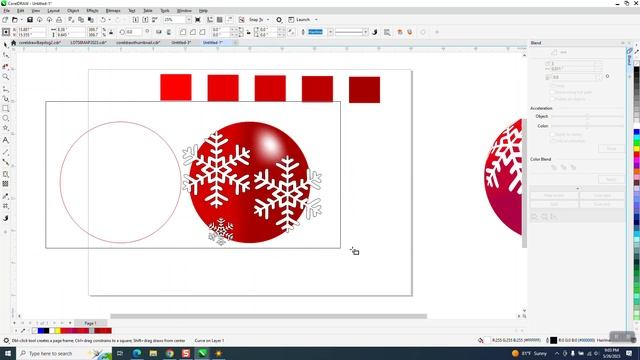Viewport: 640px width, 360px height.
Task: Click the horizontal canvas scrollbar
Action: click(x=269, y=316)
